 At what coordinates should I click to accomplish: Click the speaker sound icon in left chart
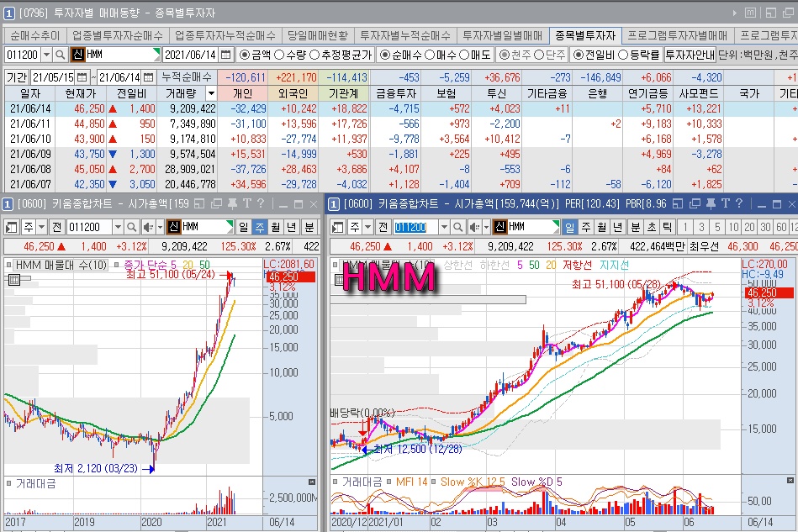[x=148, y=227]
